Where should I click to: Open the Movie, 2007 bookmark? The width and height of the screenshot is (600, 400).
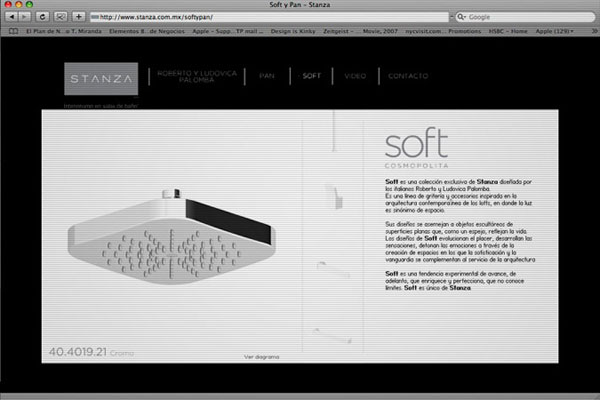380,31
